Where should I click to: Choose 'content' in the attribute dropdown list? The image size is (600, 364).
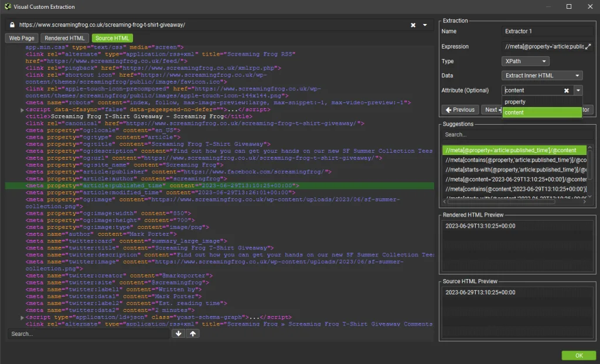[x=515, y=112]
